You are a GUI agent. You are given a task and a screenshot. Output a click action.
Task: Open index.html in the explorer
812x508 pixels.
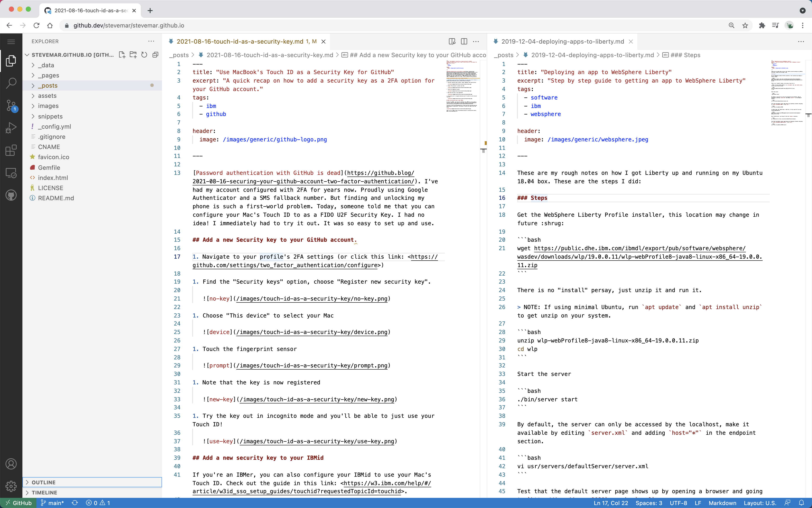click(x=92, y=178)
